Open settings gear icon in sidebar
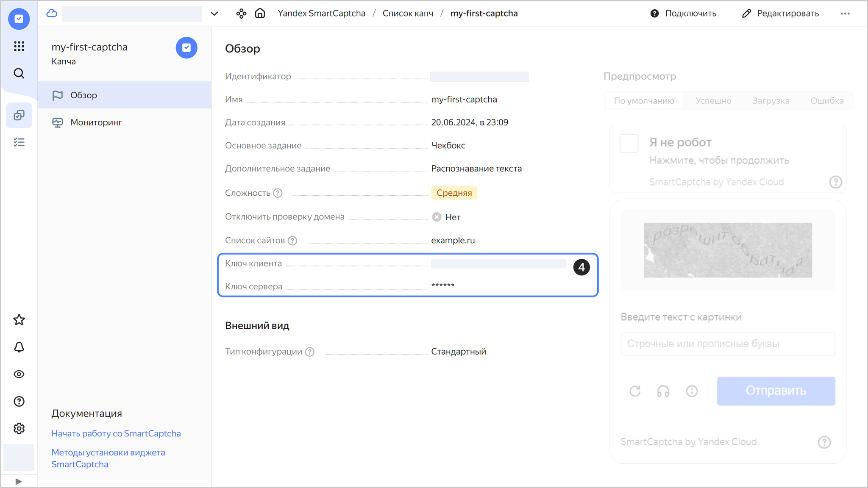The width and height of the screenshot is (868, 488). point(19,428)
